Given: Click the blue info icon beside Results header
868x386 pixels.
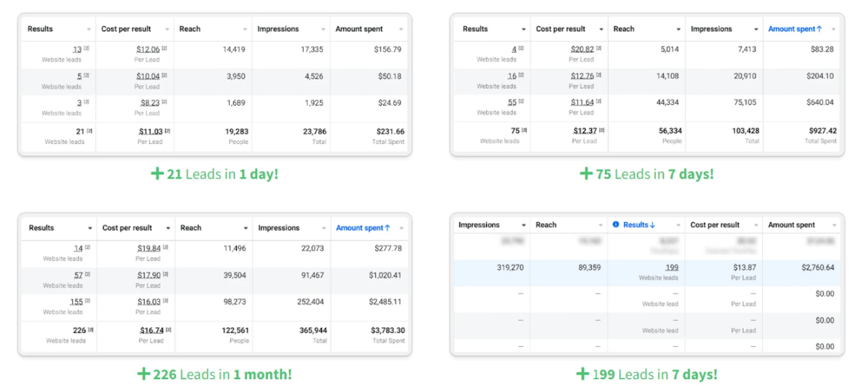Looking at the screenshot, I should coord(616,225).
